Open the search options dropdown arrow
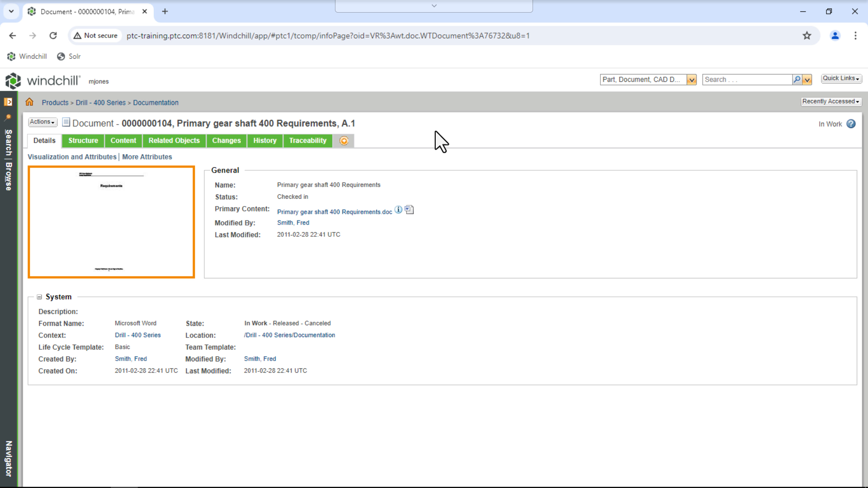This screenshot has height=488, width=868. point(807,80)
